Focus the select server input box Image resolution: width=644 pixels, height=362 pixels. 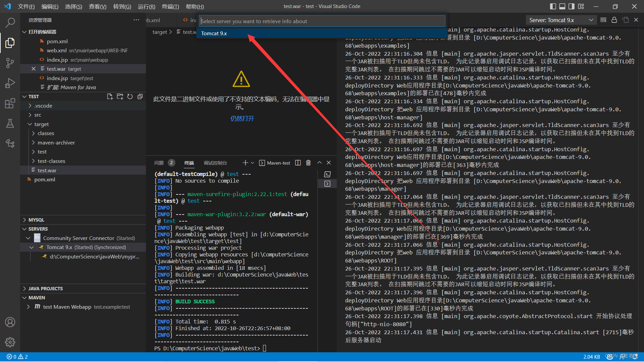pos(322,21)
